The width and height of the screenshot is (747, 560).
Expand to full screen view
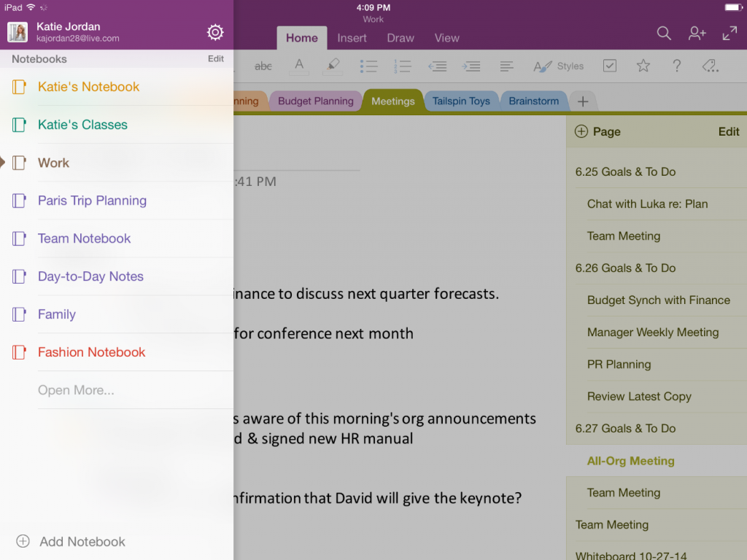[x=730, y=33]
